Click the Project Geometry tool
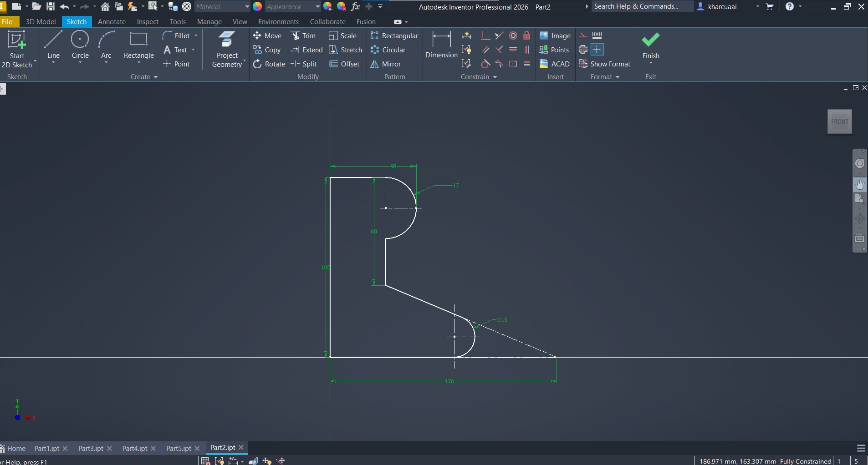Screen dimensions: 868x465 pyautogui.click(x=227, y=49)
